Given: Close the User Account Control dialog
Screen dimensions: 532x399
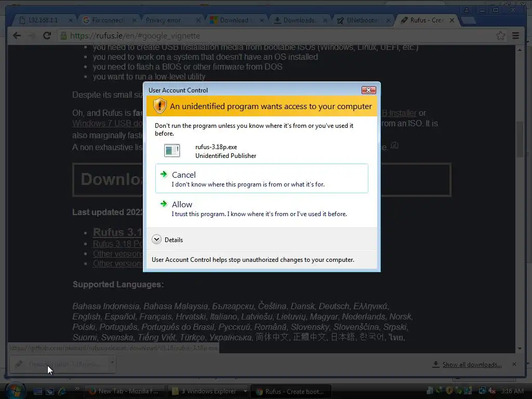Looking at the screenshot, I should [x=369, y=90].
